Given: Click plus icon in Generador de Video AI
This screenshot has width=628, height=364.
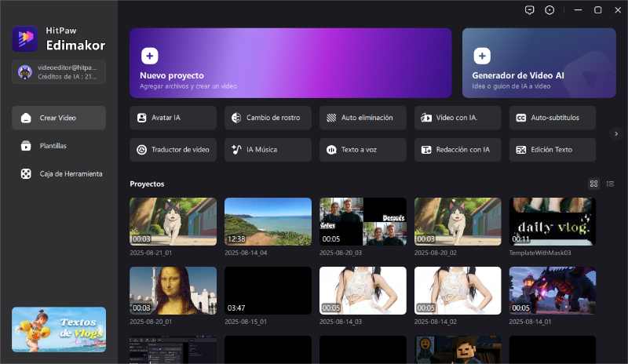Looking at the screenshot, I should [482, 56].
